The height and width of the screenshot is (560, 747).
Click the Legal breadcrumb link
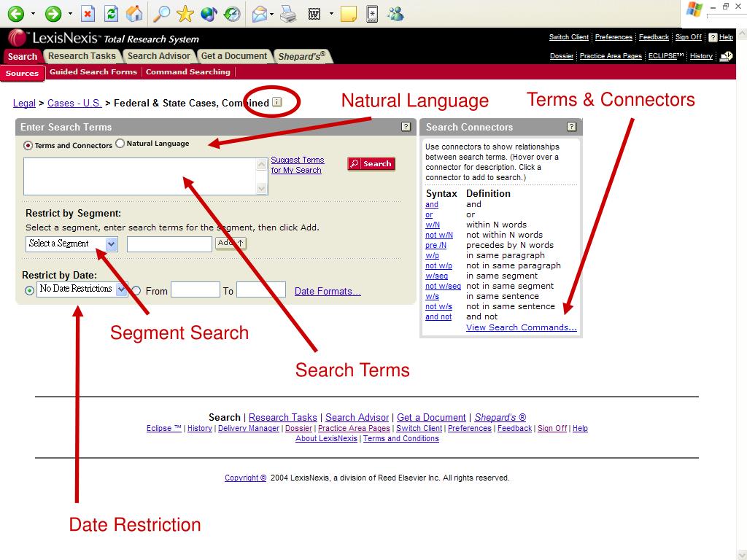coord(24,103)
